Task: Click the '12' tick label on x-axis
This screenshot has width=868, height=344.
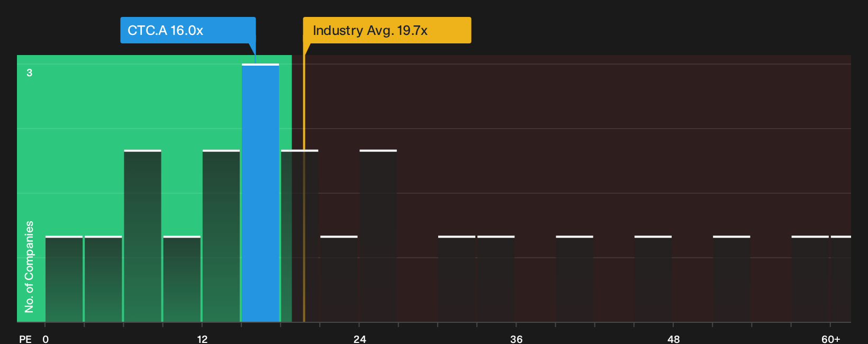Action: click(x=202, y=339)
